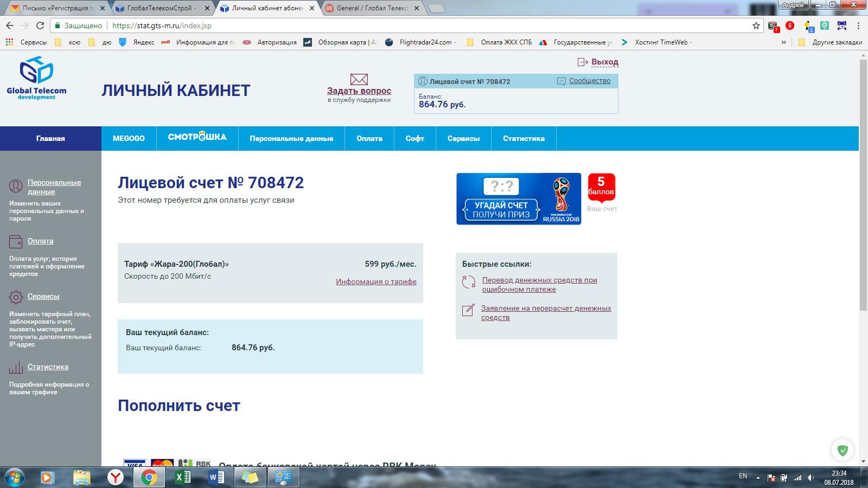Screen dimensions: 868x488
Task: Click the envelope icon above Задать вопрос
Action: click(359, 80)
